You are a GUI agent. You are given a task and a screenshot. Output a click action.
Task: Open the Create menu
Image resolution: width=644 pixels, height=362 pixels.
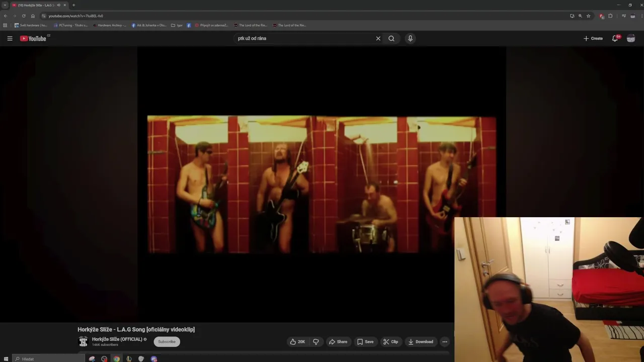[x=593, y=38]
